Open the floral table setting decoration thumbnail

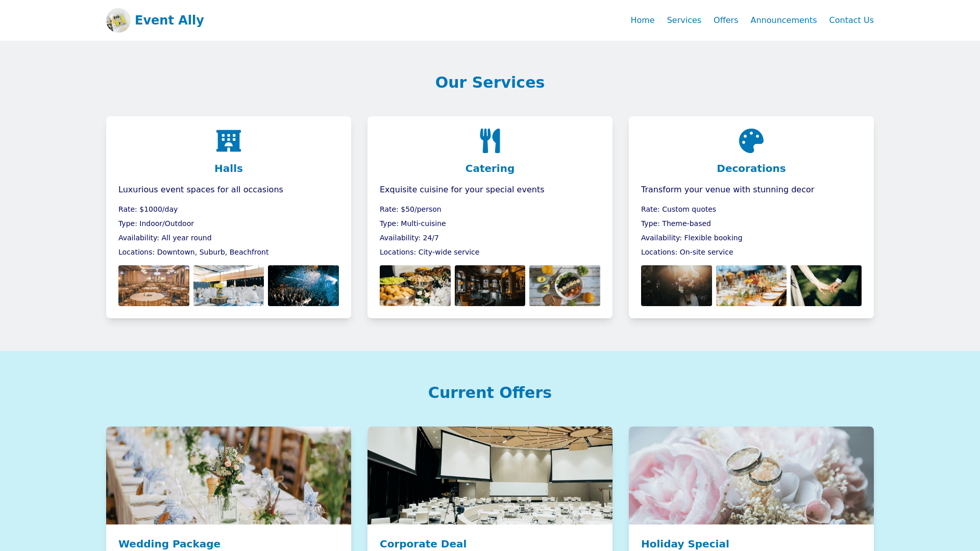[x=751, y=286]
